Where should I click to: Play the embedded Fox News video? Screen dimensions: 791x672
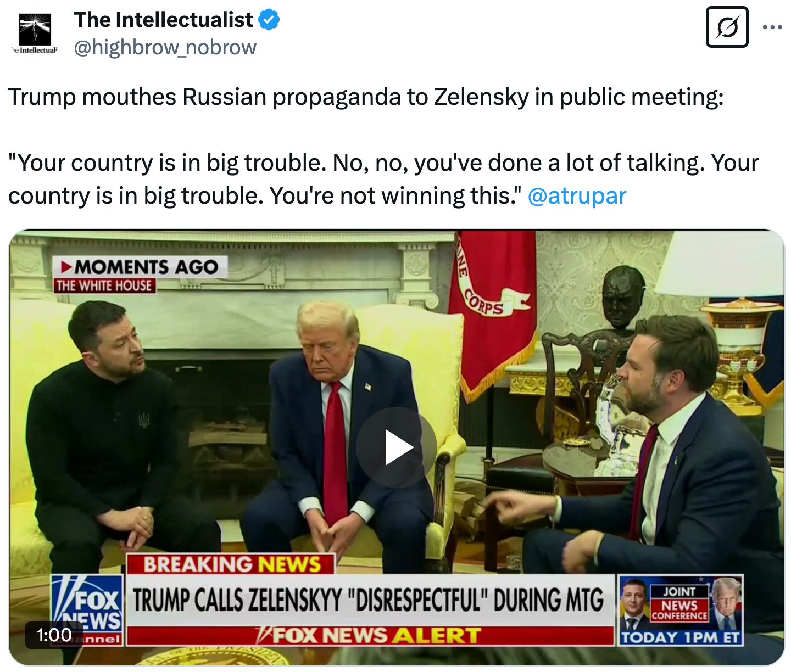pyautogui.click(x=396, y=447)
